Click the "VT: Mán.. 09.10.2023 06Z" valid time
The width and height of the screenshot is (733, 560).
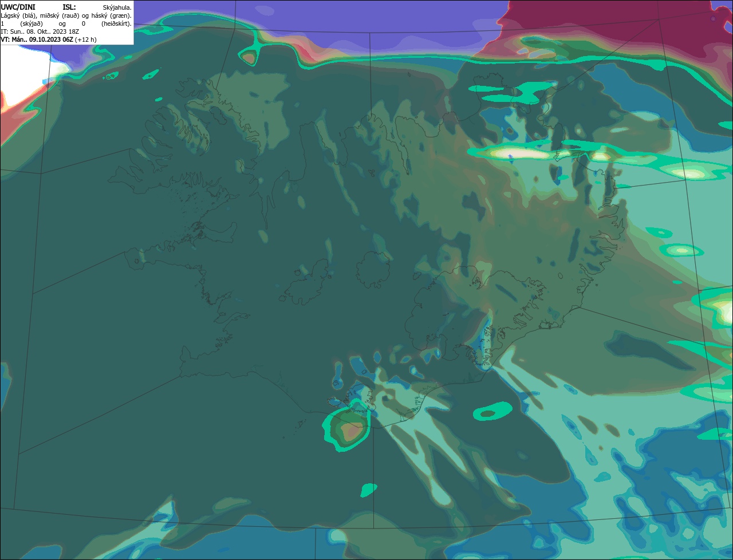(37, 40)
